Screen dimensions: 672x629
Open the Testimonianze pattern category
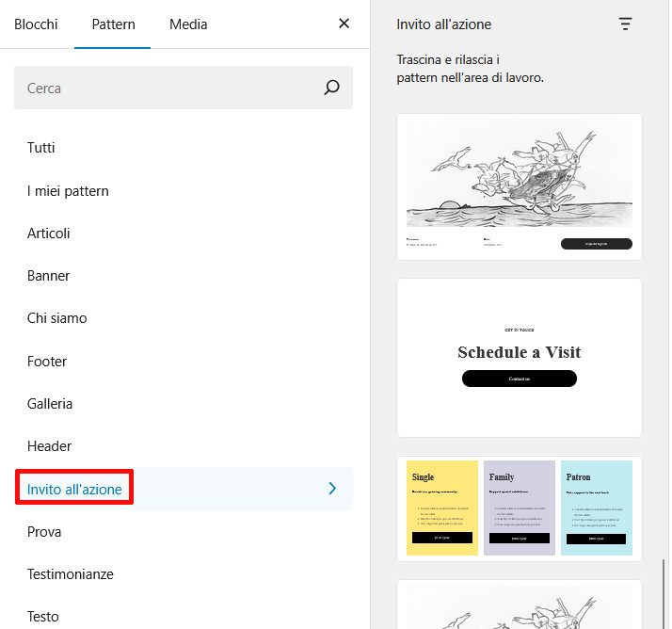pos(71,574)
